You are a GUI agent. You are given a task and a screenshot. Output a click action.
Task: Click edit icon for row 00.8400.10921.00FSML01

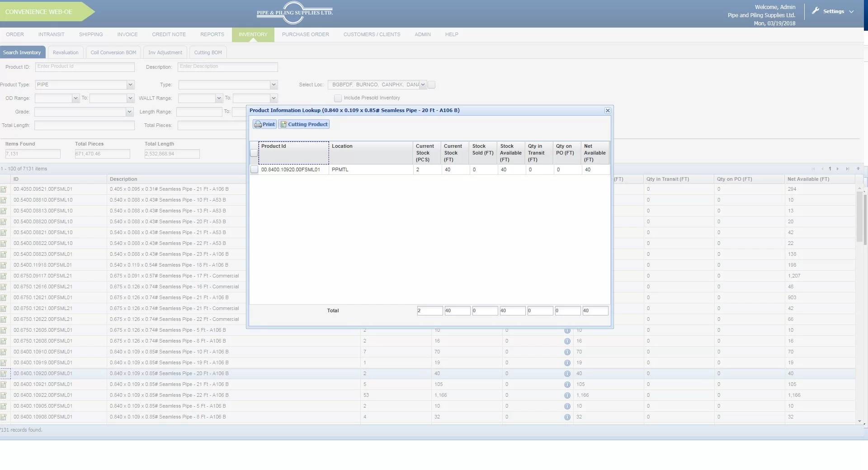(x=4, y=385)
